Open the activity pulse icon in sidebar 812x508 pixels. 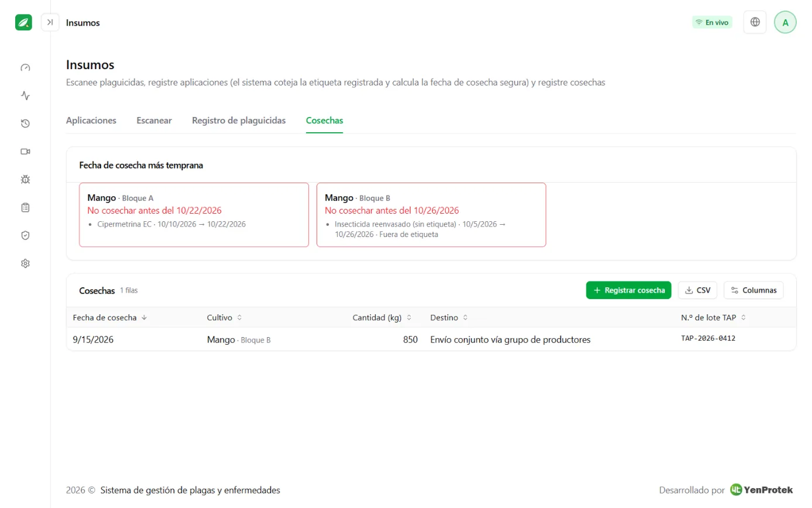(25, 95)
